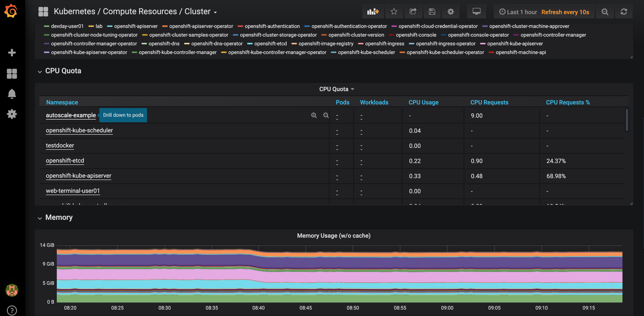This screenshot has width=644, height=316.
Task: Open the CPU Quota panel title menu
Action: (x=336, y=89)
